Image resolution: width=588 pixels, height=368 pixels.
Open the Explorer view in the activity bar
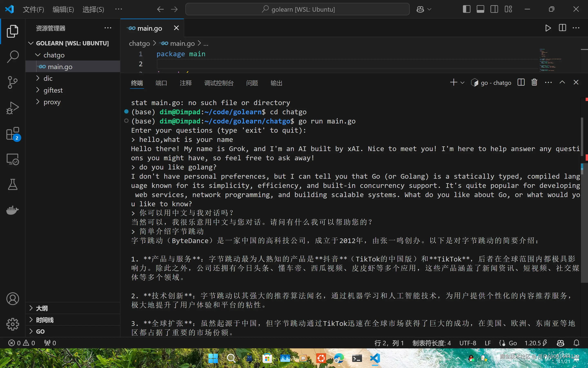[13, 31]
